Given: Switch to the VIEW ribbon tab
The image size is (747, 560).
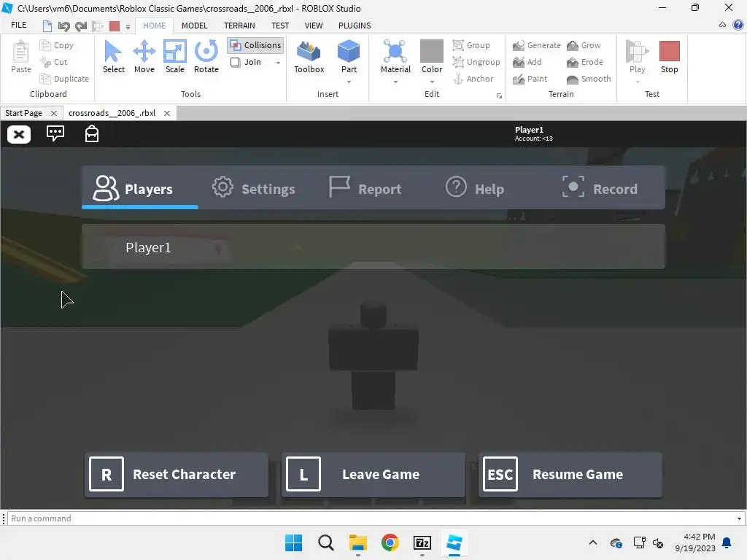Looking at the screenshot, I should 314,26.
